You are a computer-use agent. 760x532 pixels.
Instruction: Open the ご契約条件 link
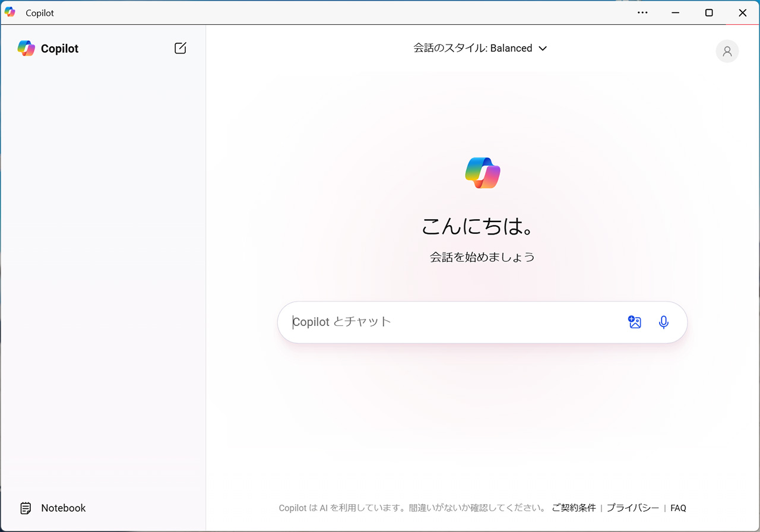pos(574,508)
